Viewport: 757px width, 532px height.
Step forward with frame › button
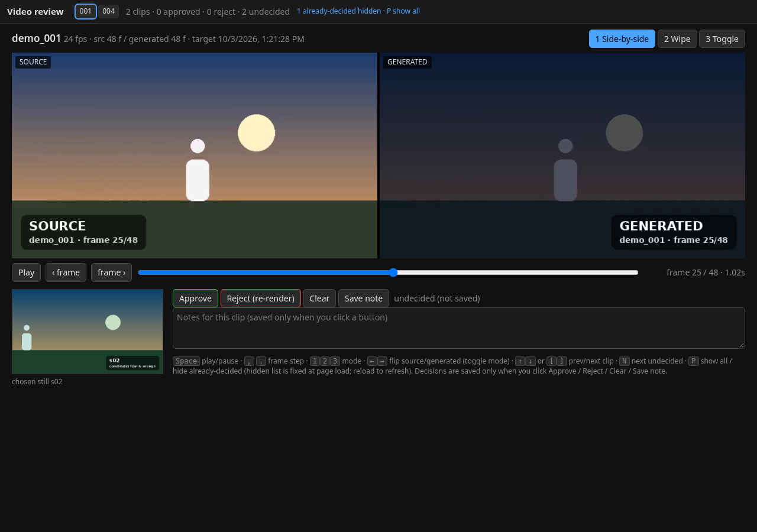[x=111, y=273]
